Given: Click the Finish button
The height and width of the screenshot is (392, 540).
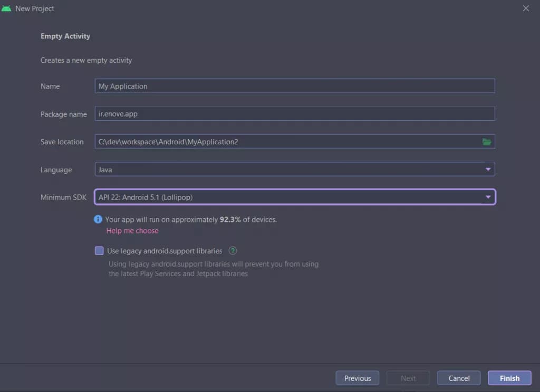Looking at the screenshot, I should coord(509,378).
